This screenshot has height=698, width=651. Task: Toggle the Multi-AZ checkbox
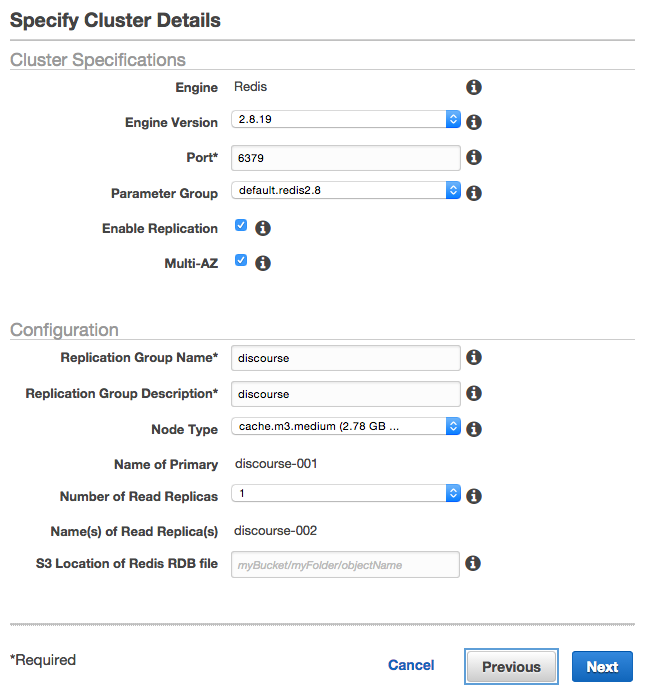(x=241, y=260)
